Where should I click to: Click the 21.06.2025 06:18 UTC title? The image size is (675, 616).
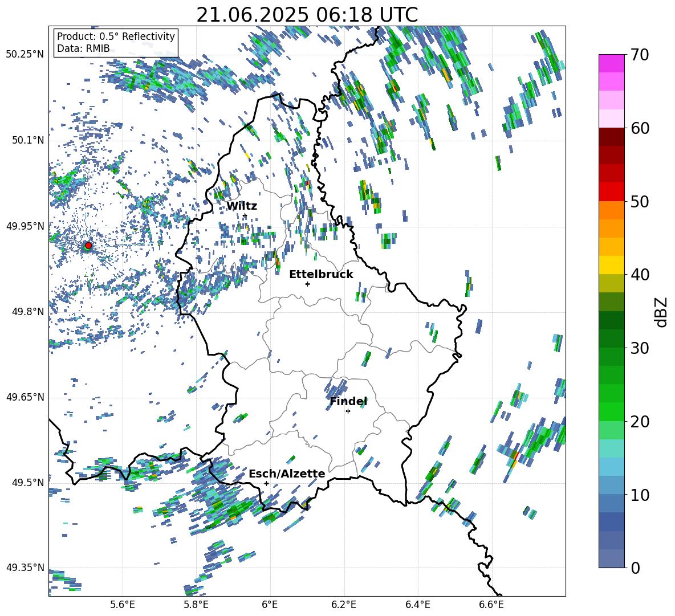[x=307, y=15]
